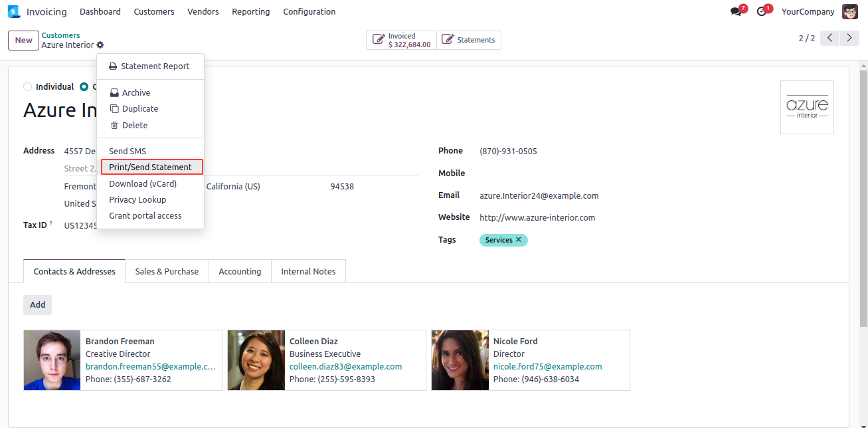868x428 pixels.
Task: Select Print/Send Statement menu entry
Action: (x=151, y=167)
